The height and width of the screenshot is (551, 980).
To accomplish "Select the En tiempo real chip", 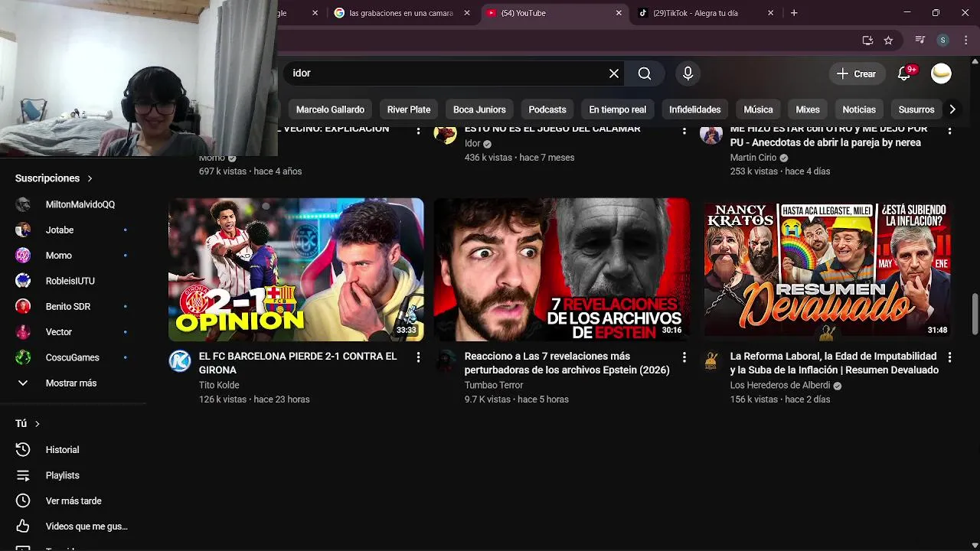I will click(x=617, y=109).
